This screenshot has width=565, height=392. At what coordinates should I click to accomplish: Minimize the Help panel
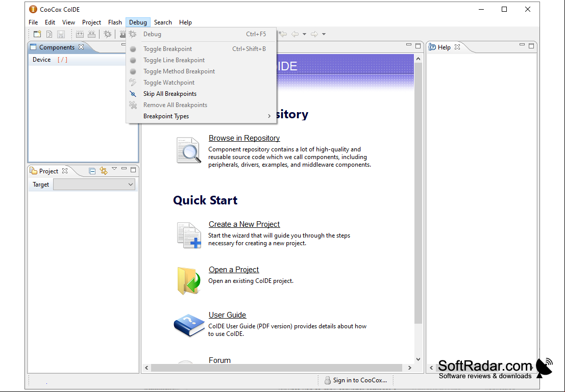click(x=522, y=45)
